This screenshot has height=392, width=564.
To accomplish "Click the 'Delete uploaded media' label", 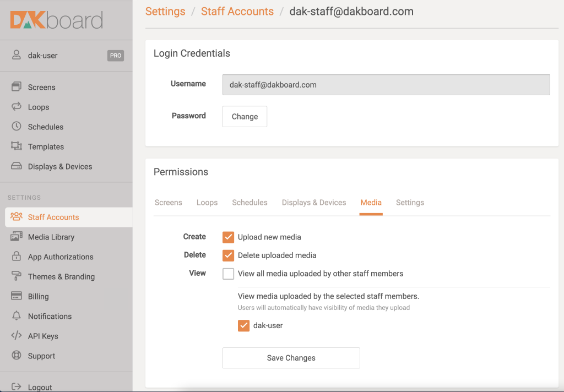I will click(277, 255).
